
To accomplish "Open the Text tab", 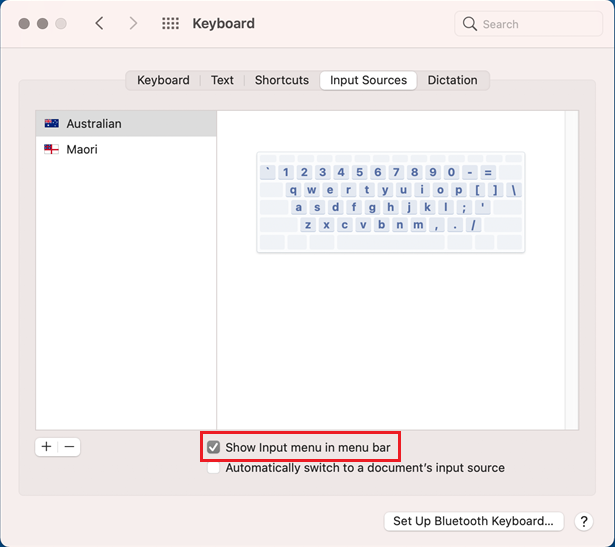I will point(222,80).
